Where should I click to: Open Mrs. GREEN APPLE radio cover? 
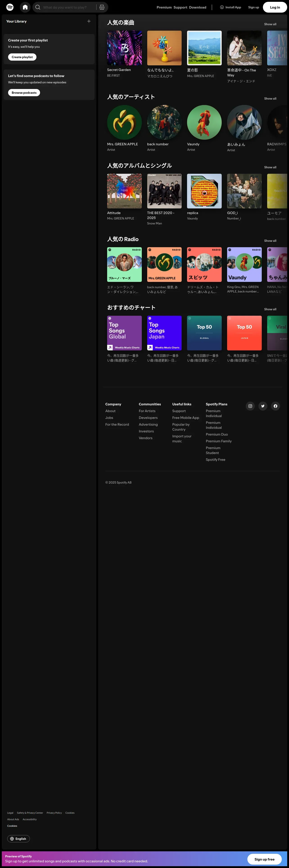[x=165, y=265]
